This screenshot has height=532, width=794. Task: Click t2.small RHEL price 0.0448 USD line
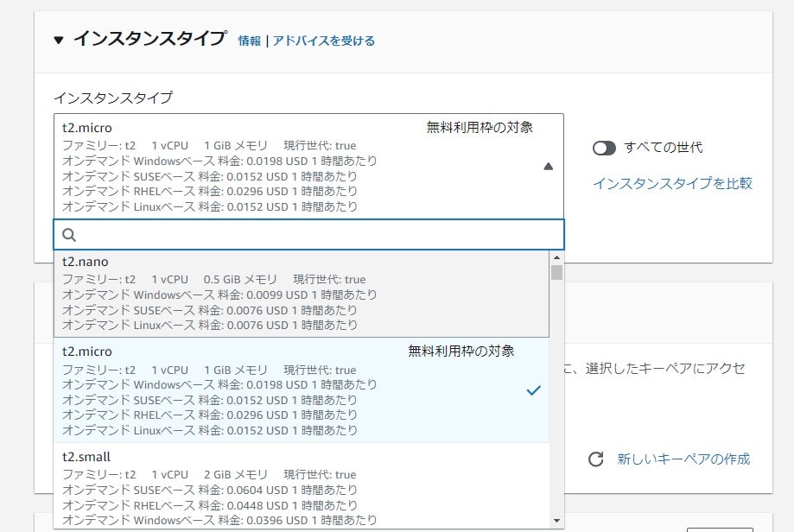(x=210, y=505)
